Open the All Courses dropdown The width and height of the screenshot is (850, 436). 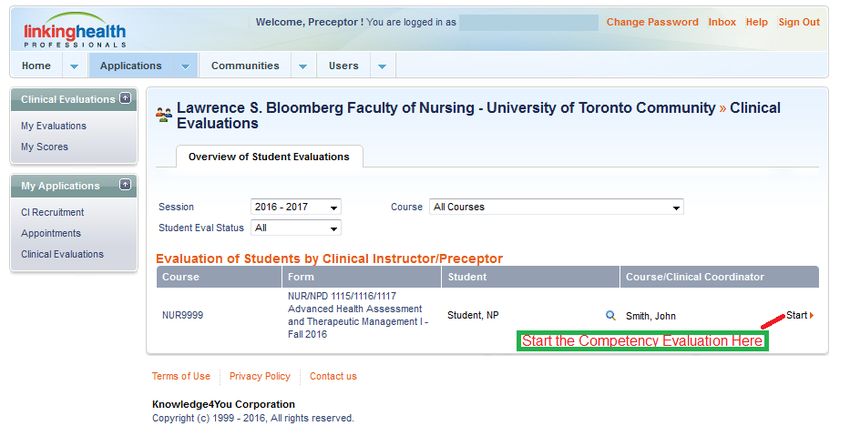[x=556, y=207]
